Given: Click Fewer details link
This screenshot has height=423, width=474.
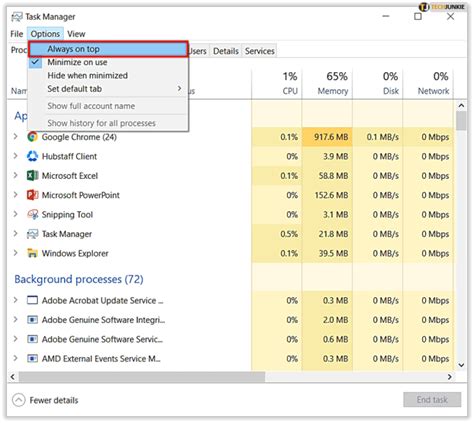Looking at the screenshot, I should click(x=54, y=400).
